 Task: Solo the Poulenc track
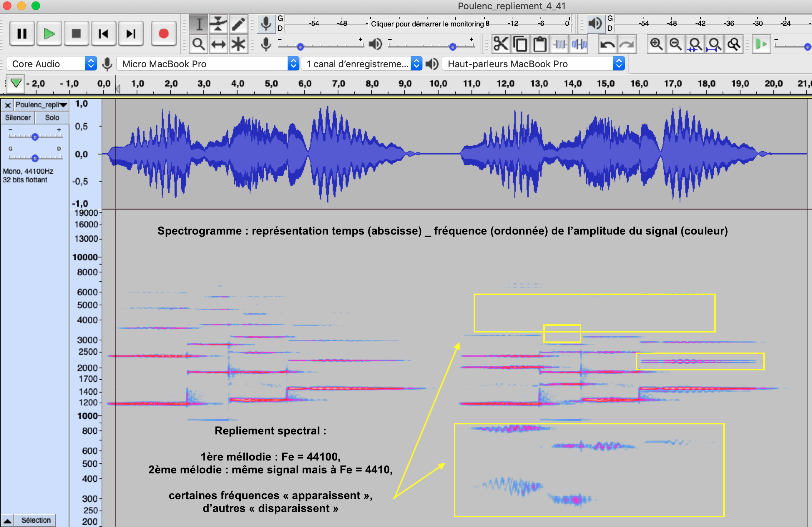tap(52, 117)
